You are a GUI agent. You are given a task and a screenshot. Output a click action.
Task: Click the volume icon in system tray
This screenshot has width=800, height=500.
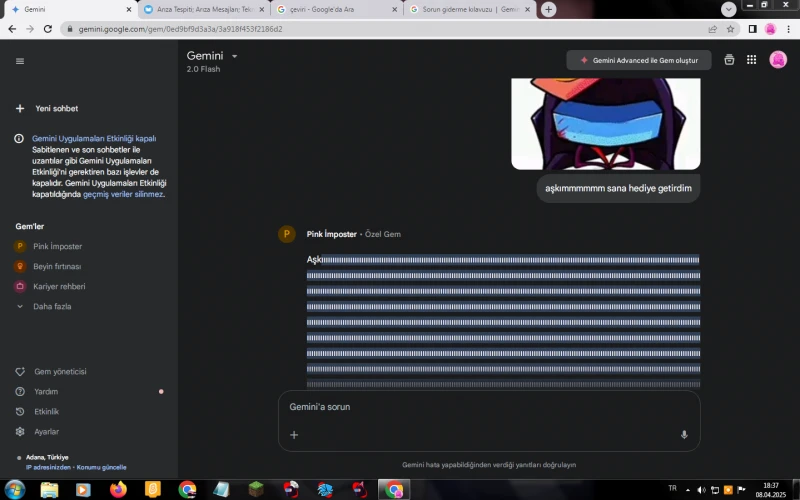pyautogui.click(x=702, y=490)
